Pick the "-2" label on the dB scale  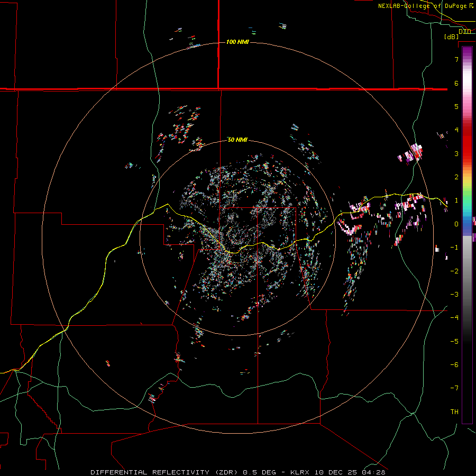[454, 271]
